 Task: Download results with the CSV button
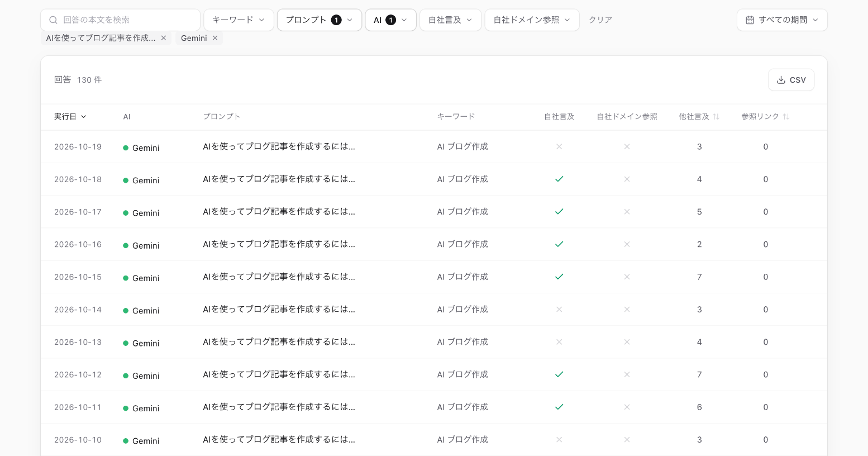[791, 80]
